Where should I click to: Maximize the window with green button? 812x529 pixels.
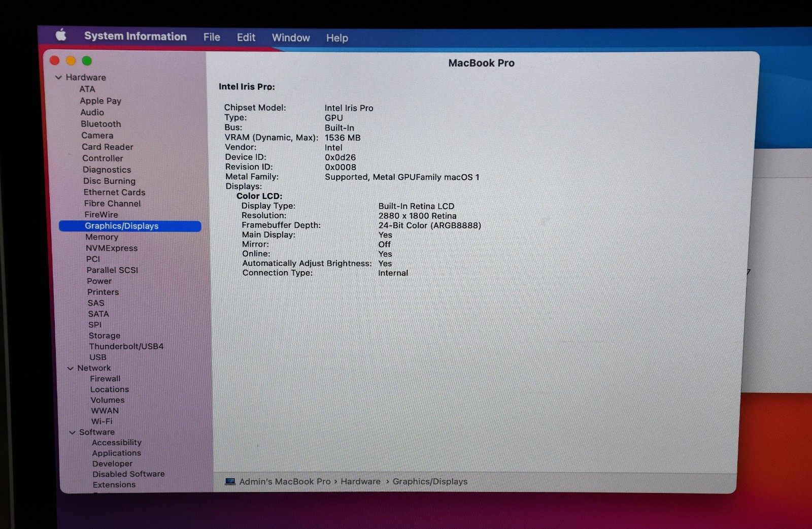87,60
